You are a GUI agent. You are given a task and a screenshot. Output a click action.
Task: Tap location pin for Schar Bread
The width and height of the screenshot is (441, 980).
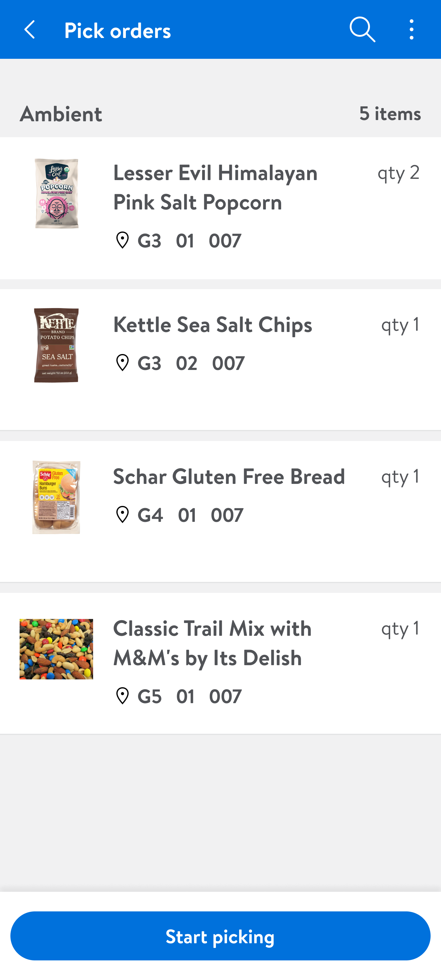coord(123,515)
